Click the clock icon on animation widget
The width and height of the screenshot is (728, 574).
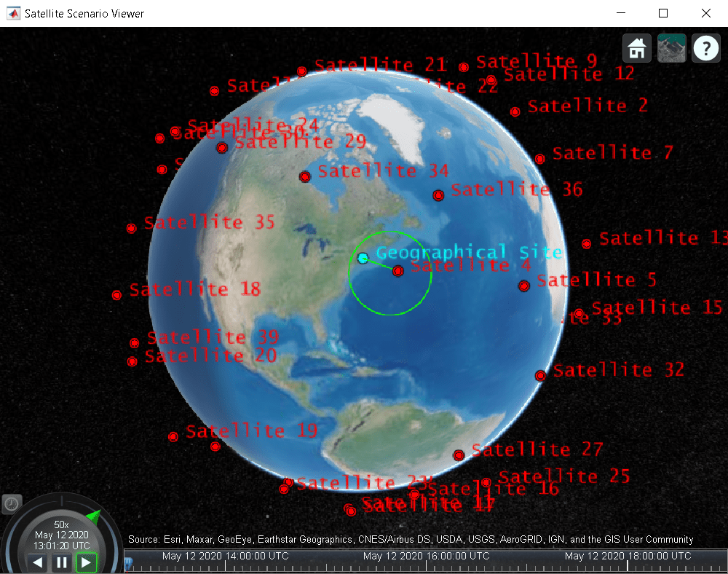click(12, 504)
